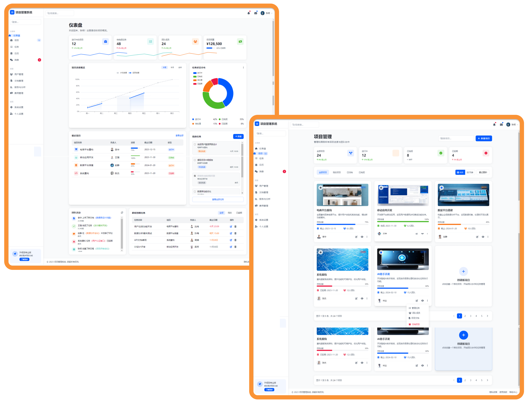
Task: Check the 撰写项目中期报告 task checkbox
Action: tap(195, 160)
